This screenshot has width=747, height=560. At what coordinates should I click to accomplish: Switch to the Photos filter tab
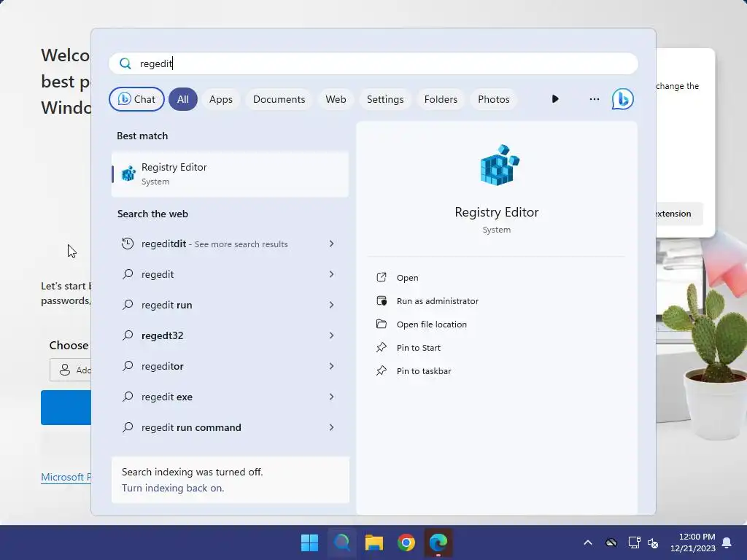coord(494,99)
